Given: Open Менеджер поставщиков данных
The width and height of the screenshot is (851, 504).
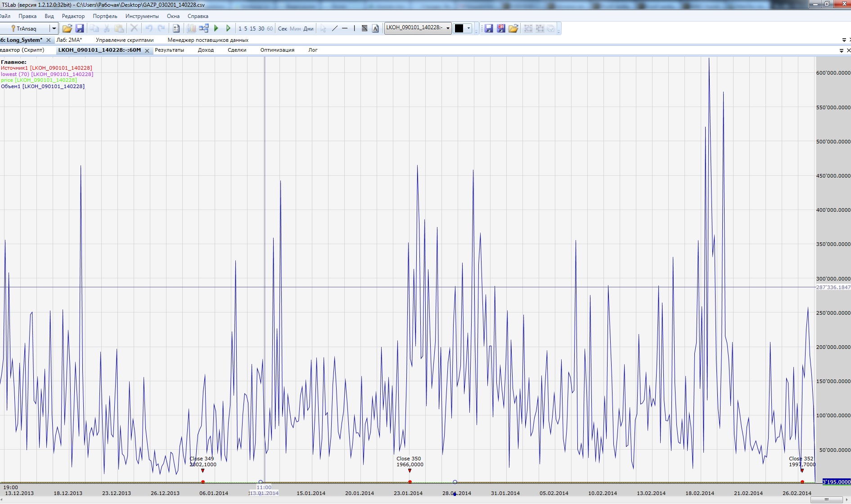Looking at the screenshot, I should click(x=208, y=40).
